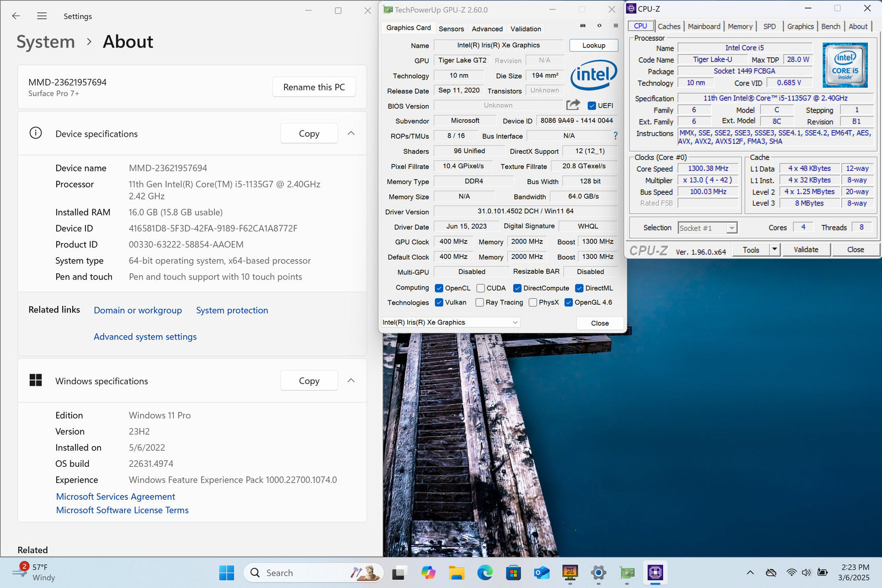Switch to CPU-Z via its taskbar icon

pyautogui.click(x=655, y=573)
